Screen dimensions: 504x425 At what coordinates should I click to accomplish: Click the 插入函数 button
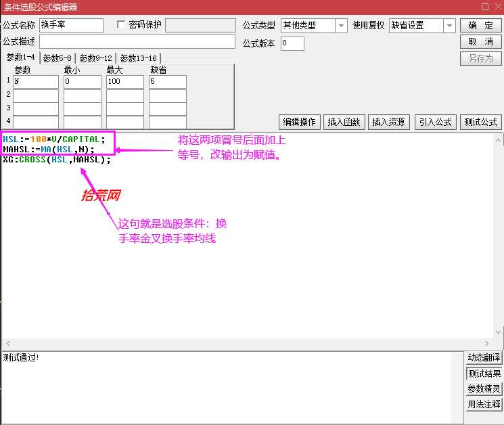[x=344, y=122]
